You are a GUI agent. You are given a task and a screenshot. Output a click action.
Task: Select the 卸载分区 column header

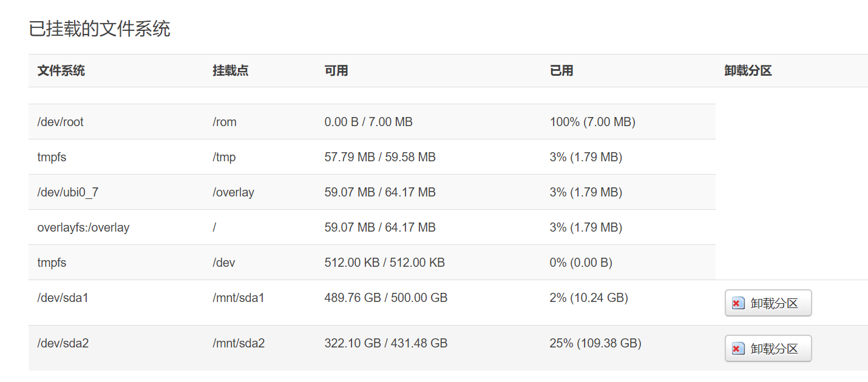click(748, 71)
